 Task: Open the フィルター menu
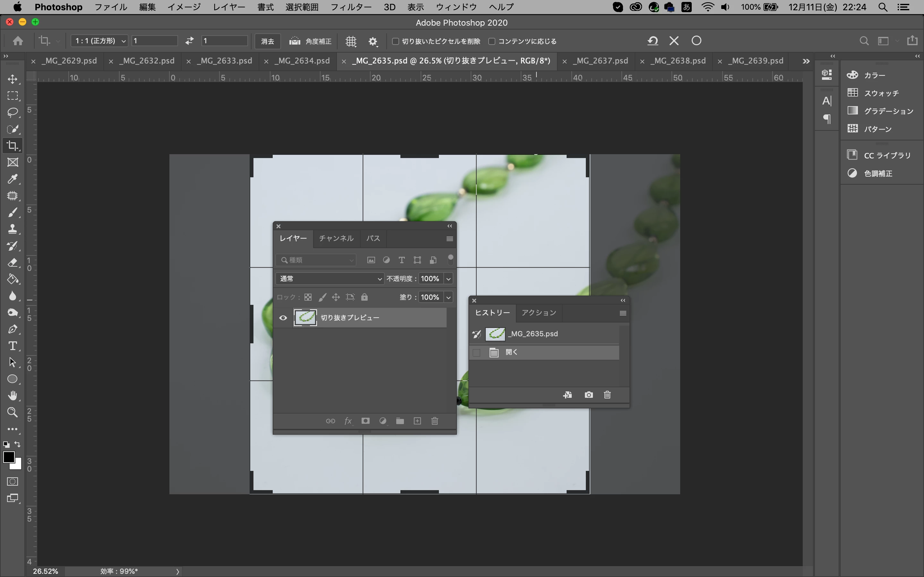[x=350, y=7]
